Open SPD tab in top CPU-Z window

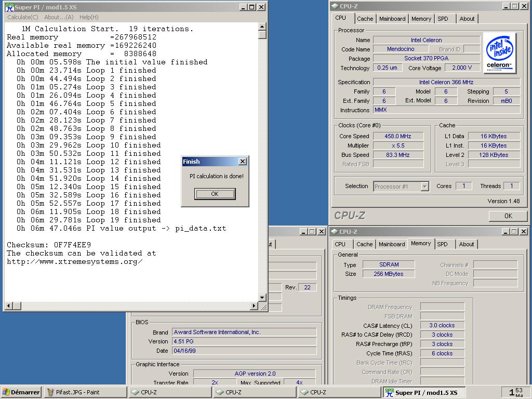click(443, 19)
